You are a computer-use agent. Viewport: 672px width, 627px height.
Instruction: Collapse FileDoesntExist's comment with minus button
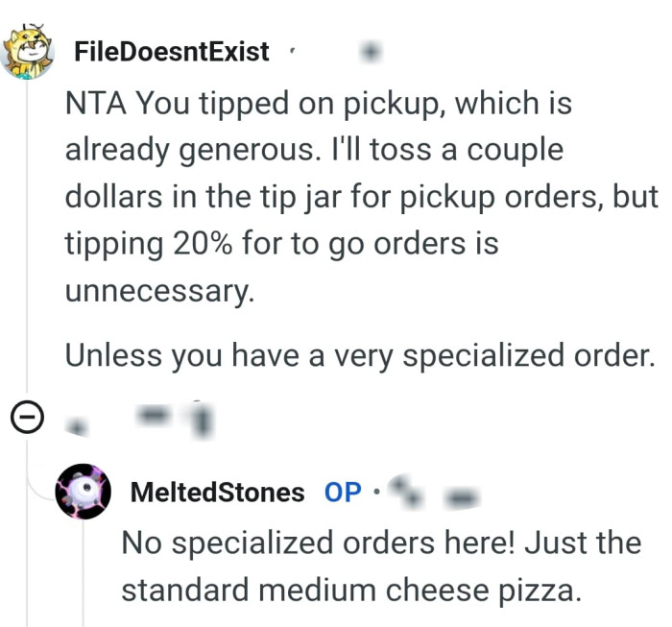click(26, 417)
